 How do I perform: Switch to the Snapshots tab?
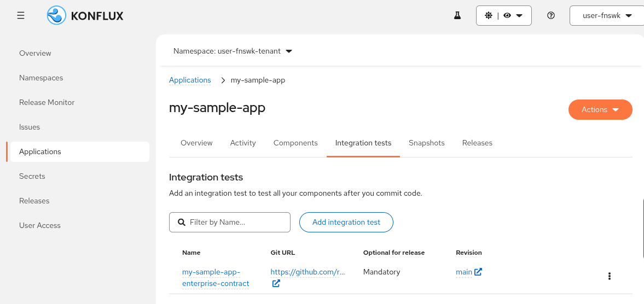point(426,143)
